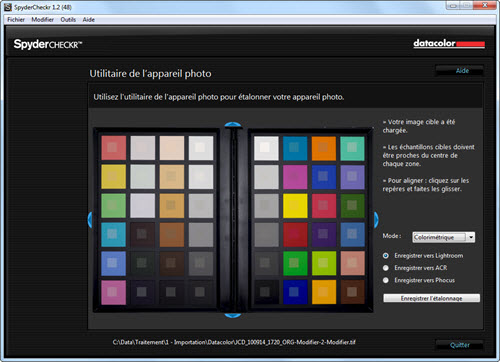500x362 pixels.
Task: Click the 'Votre image cible a été chargée' text
Action: tap(419, 126)
